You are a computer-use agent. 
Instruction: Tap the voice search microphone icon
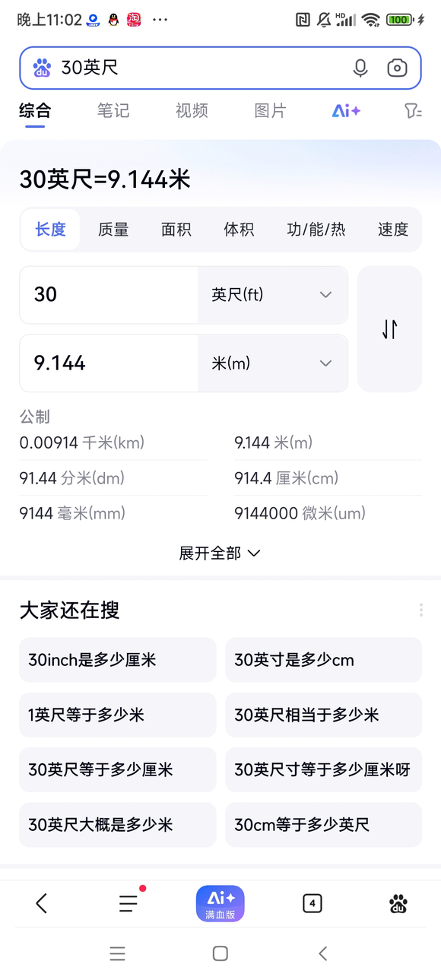360,68
